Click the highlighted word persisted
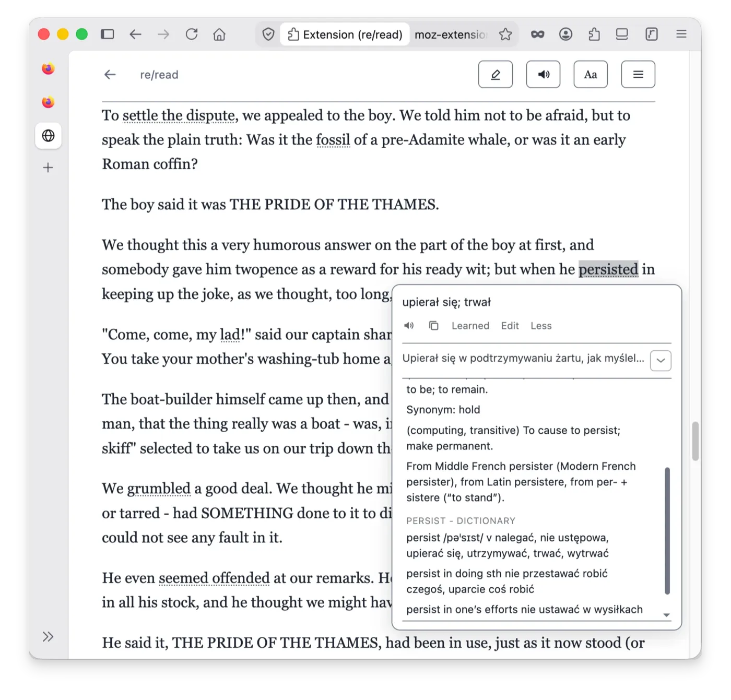 [x=608, y=269]
